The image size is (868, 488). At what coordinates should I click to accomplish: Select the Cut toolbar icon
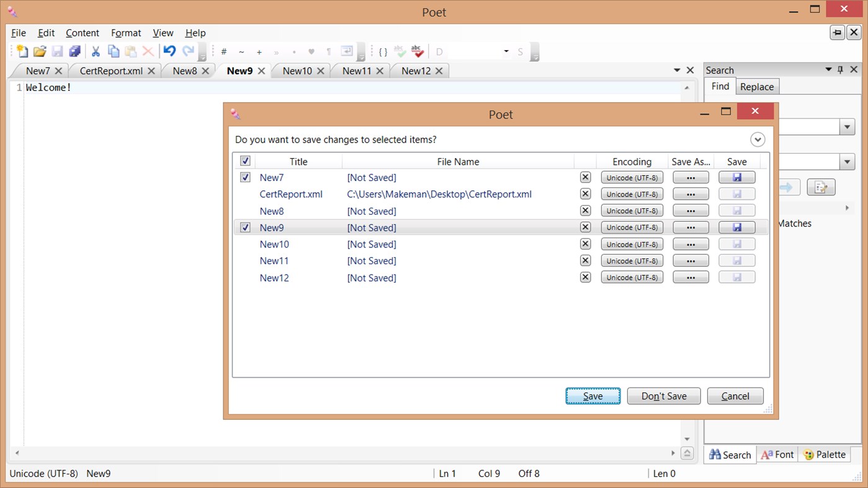click(96, 51)
